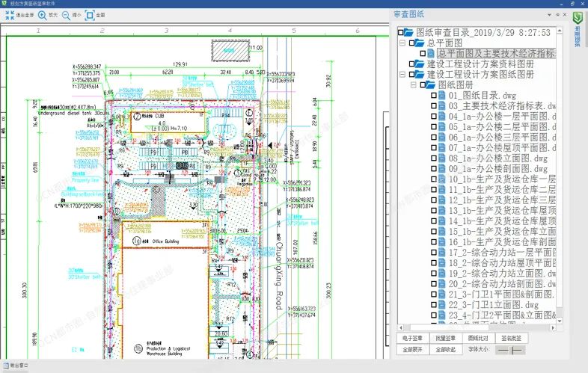This screenshot has height=373, width=588.
Task: Click the 全图 fit-all view icon
Action: (91, 14)
